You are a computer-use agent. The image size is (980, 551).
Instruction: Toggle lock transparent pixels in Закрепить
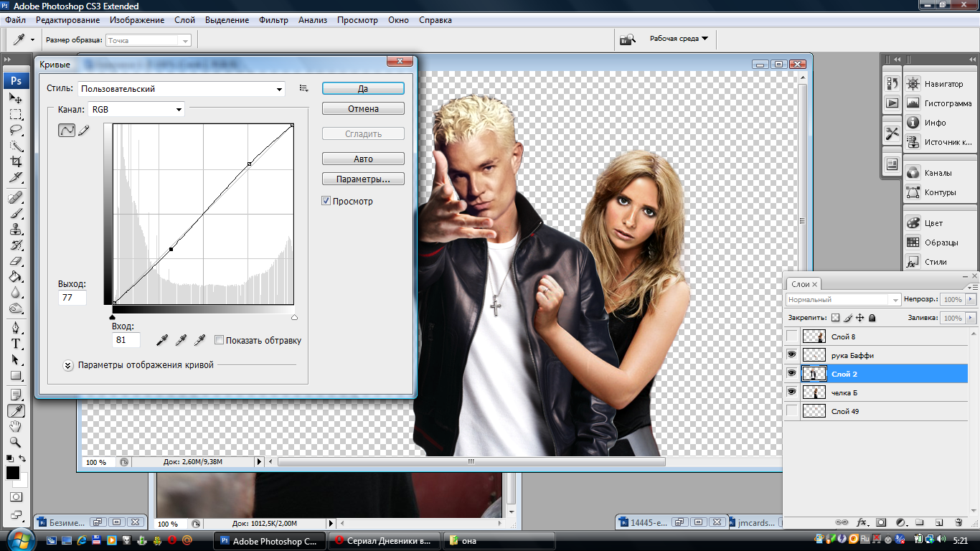835,317
